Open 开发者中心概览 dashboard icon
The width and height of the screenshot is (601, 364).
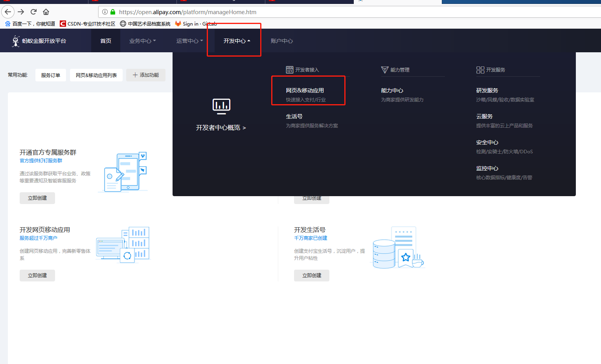tap(221, 106)
